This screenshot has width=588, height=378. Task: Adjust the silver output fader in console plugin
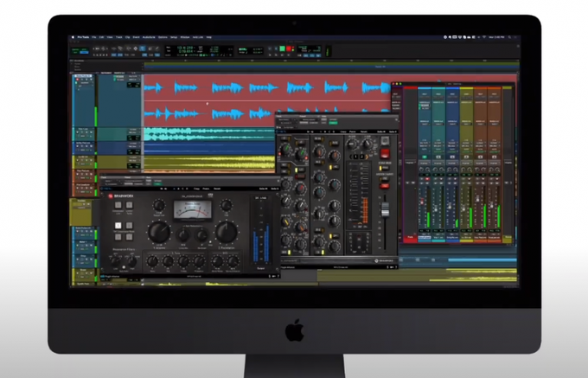[x=385, y=210]
